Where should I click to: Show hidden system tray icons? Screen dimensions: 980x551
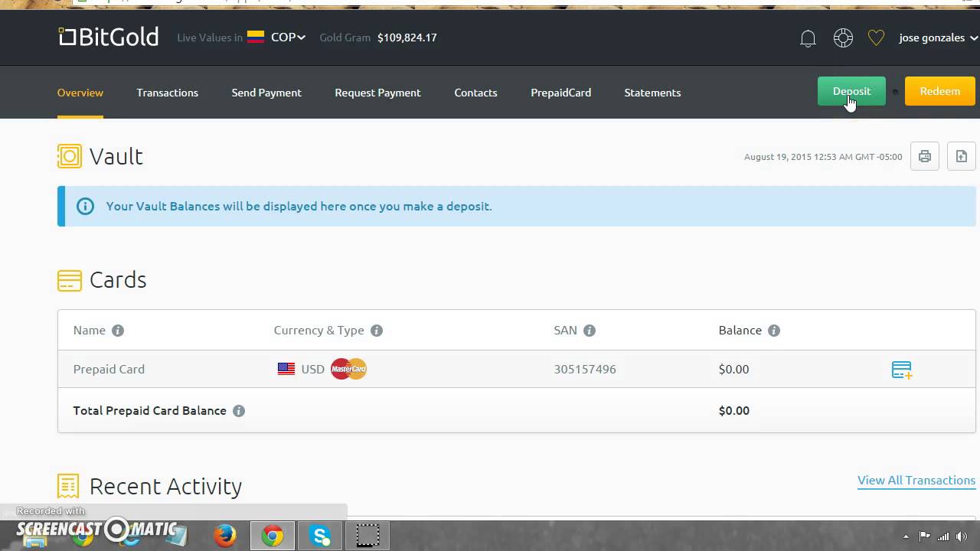coord(906,536)
